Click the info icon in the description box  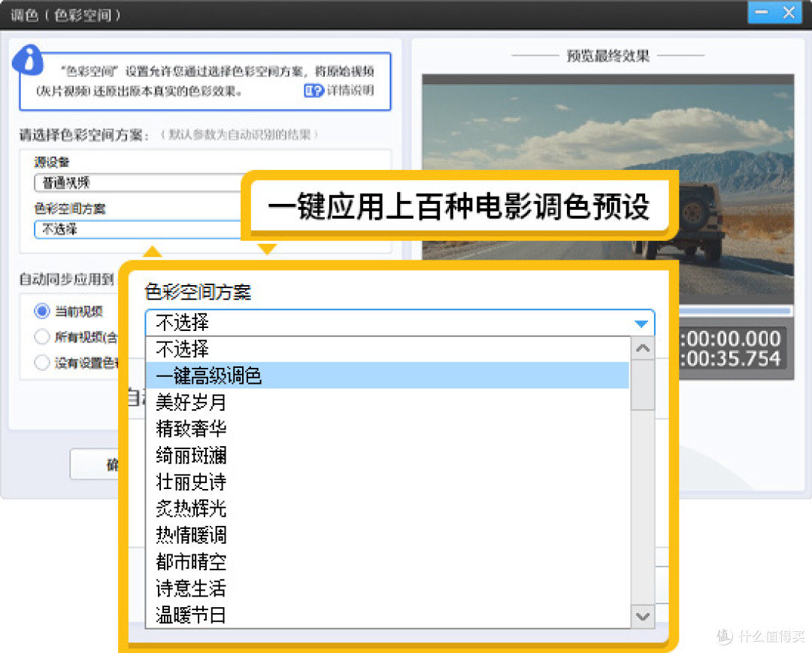(28, 60)
